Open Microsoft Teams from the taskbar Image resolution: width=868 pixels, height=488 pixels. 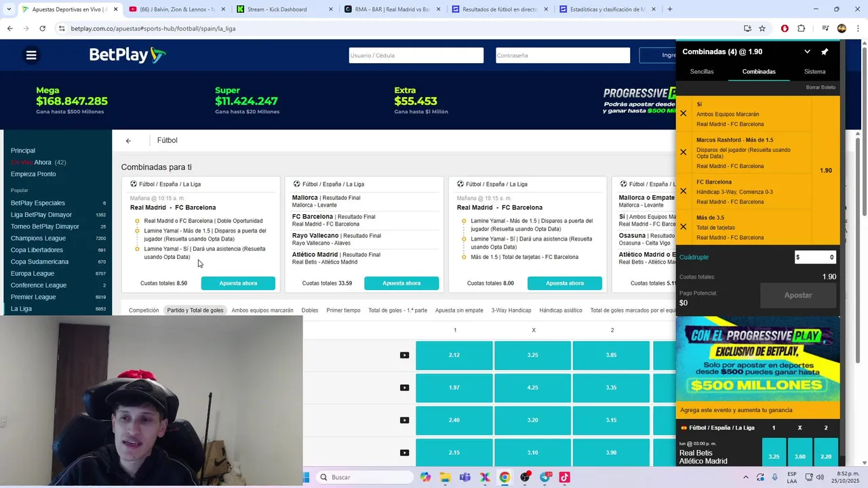pos(465,477)
